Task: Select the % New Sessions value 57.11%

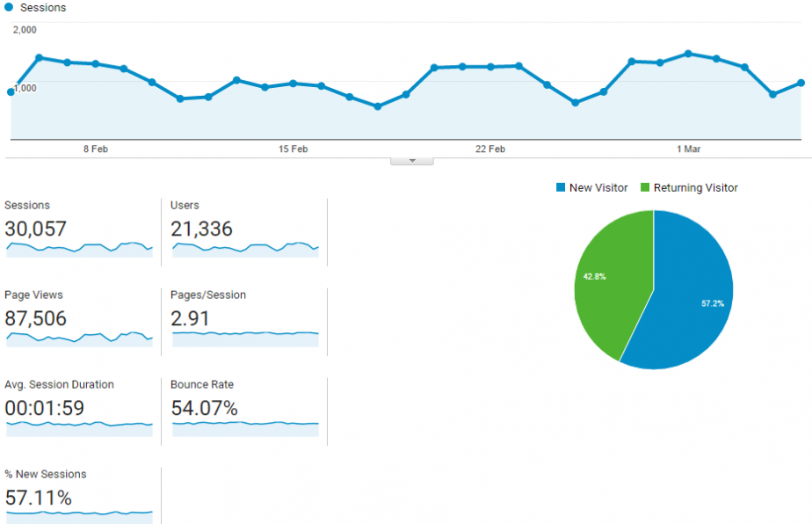Action: [38, 499]
